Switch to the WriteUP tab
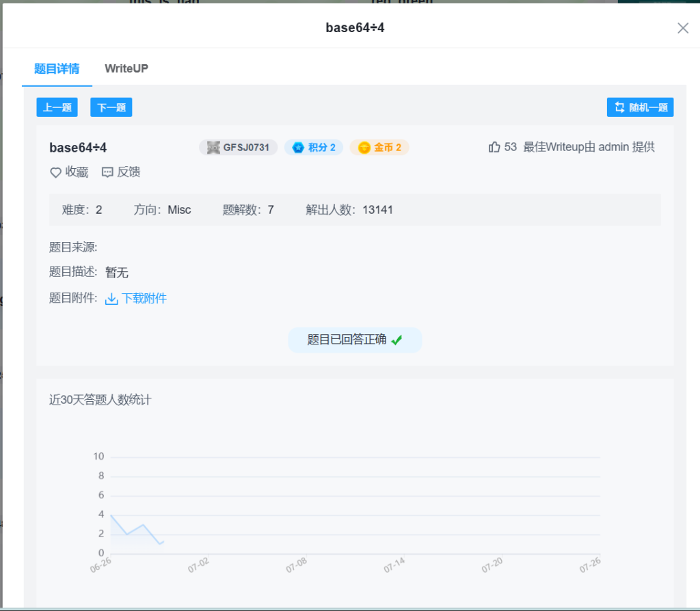 126,68
